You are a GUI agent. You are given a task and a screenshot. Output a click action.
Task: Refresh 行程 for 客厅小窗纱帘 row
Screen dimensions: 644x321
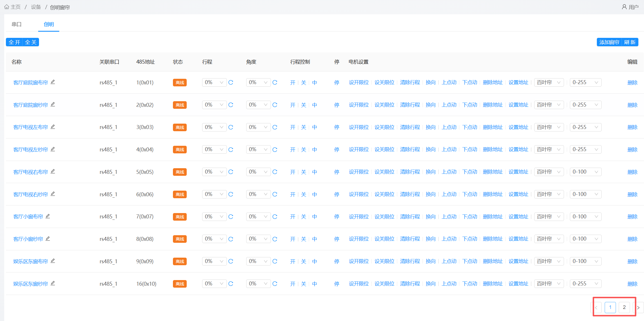click(x=231, y=239)
